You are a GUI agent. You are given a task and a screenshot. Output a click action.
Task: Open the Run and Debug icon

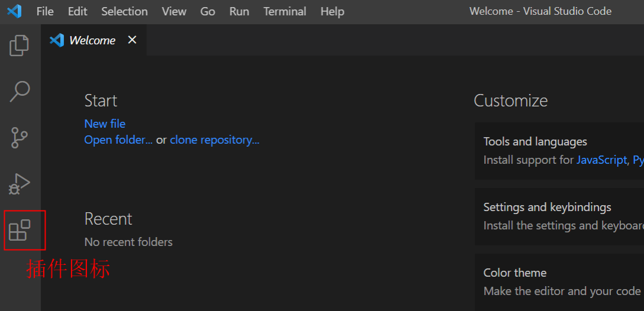pos(20,184)
